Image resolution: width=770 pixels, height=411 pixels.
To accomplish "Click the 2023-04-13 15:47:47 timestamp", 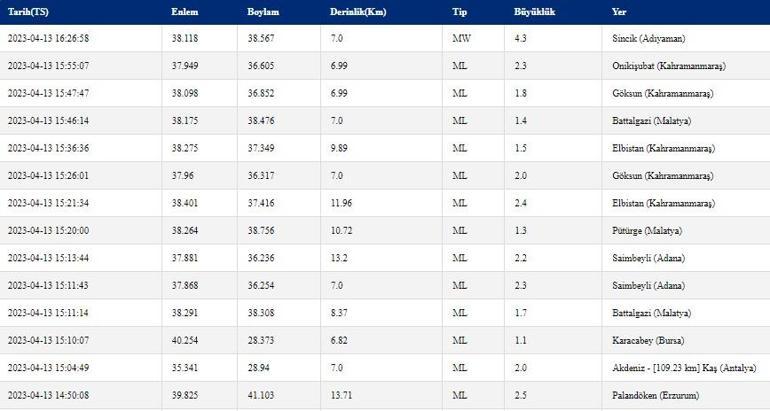I will tap(48, 93).
